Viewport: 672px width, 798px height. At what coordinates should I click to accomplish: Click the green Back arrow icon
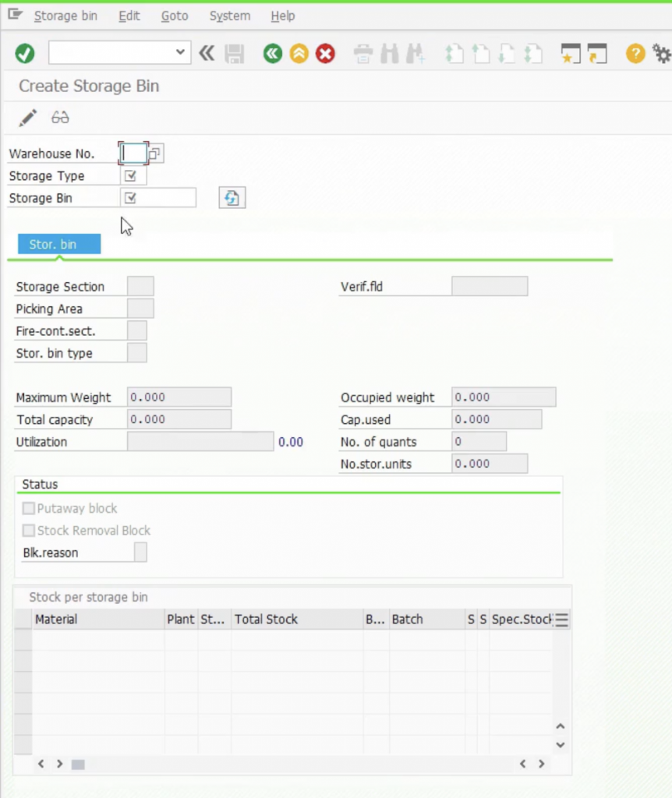pos(272,53)
